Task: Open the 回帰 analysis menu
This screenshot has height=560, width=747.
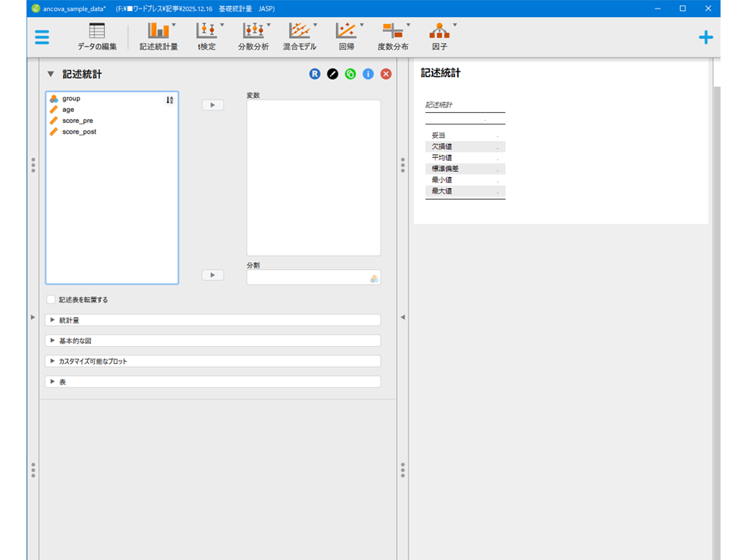Action: tap(346, 37)
